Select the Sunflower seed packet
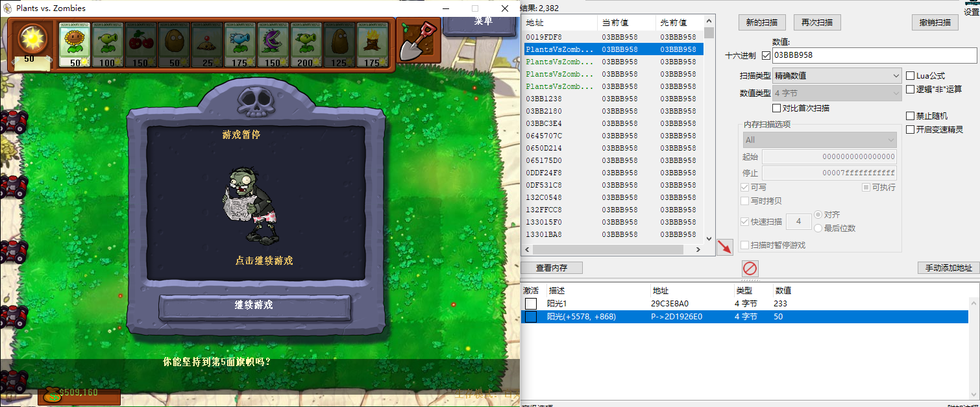980x407 pixels. point(75,45)
